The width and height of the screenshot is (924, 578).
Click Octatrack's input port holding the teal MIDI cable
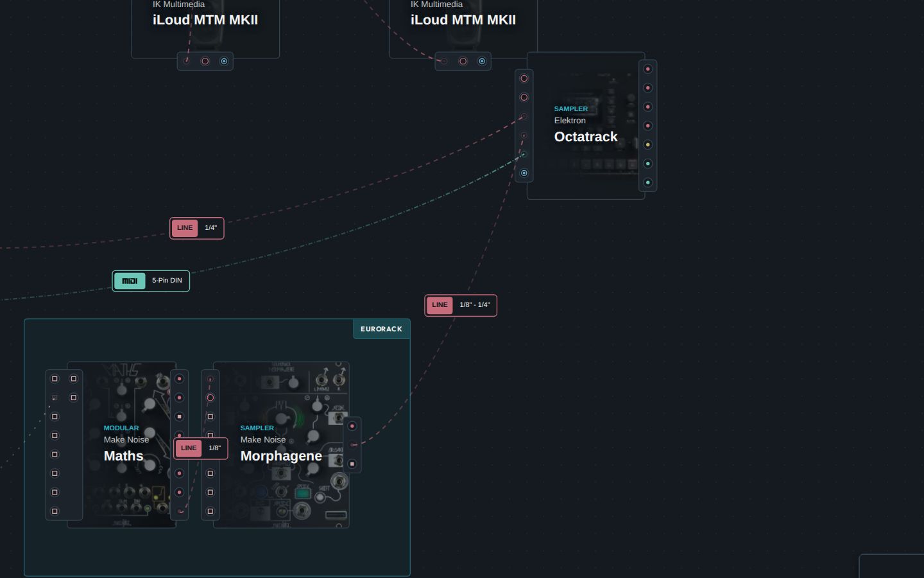[524, 154]
